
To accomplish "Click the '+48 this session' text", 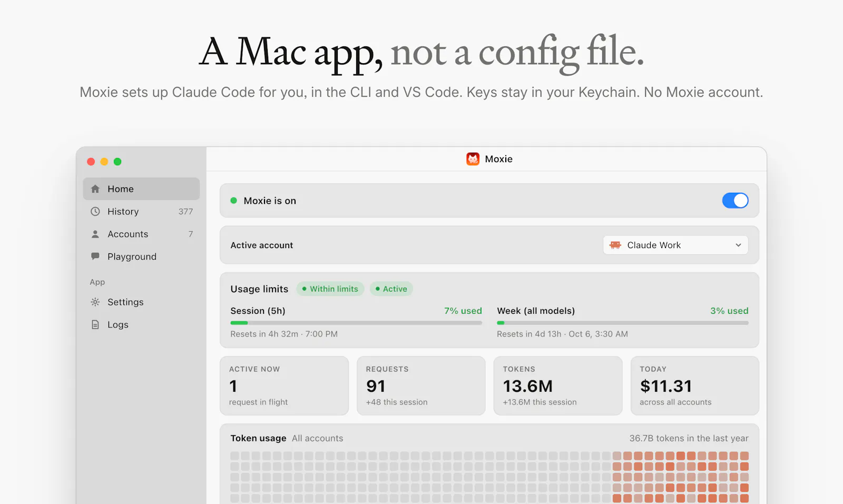I will click(397, 402).
